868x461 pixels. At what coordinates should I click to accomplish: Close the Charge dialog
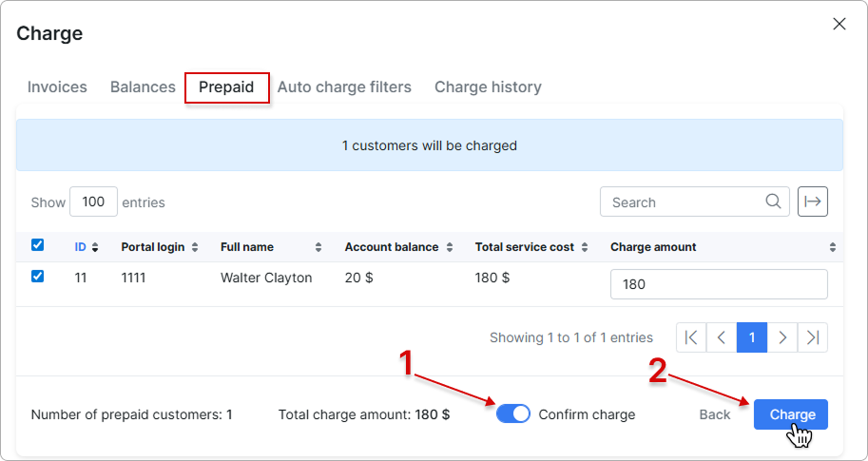[x=839, y=25]
